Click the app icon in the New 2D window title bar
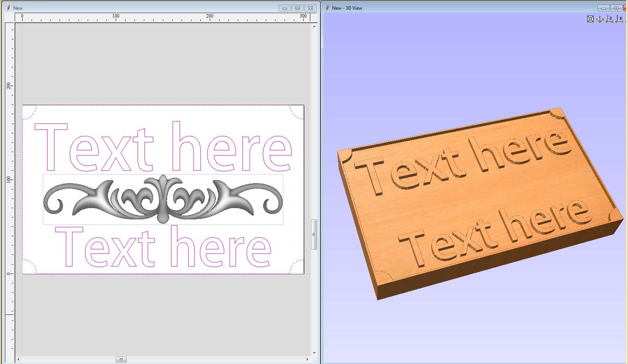This screenshot has height=364, width=628. click(8, 8)
